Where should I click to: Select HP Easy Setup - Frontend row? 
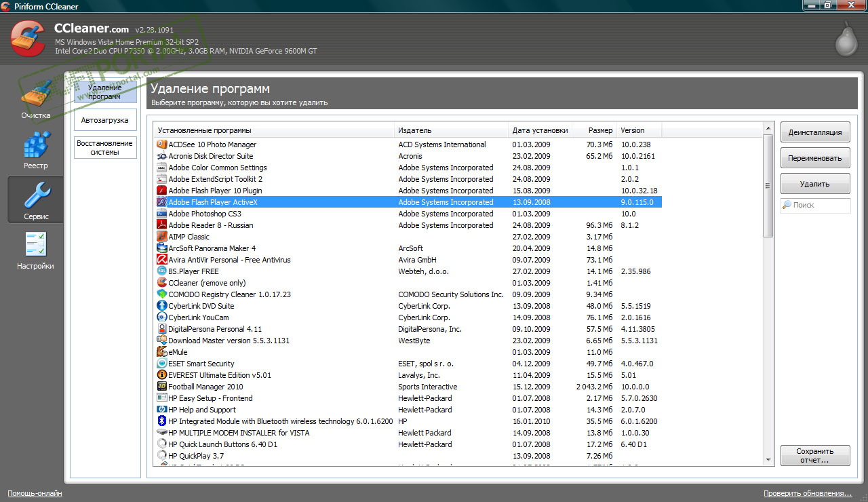[408, 398]
